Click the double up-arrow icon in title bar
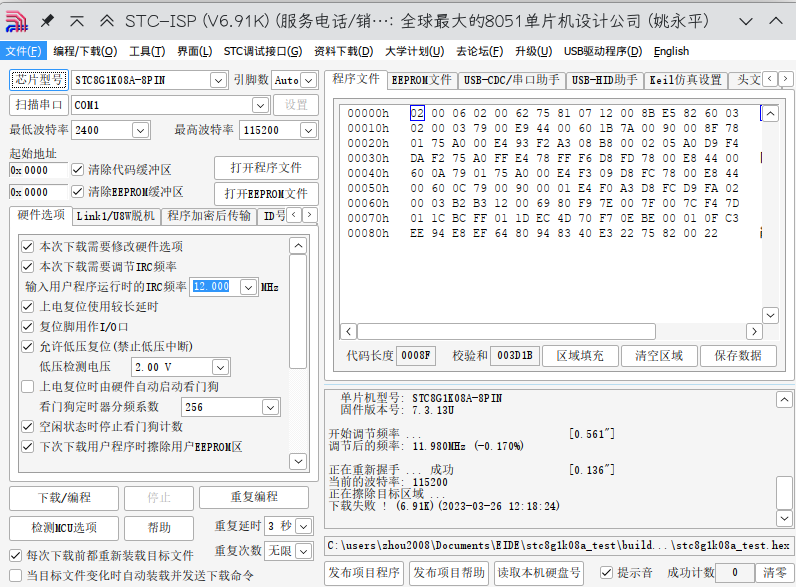The width and height of the screenshot is (796, 587). 107,21
